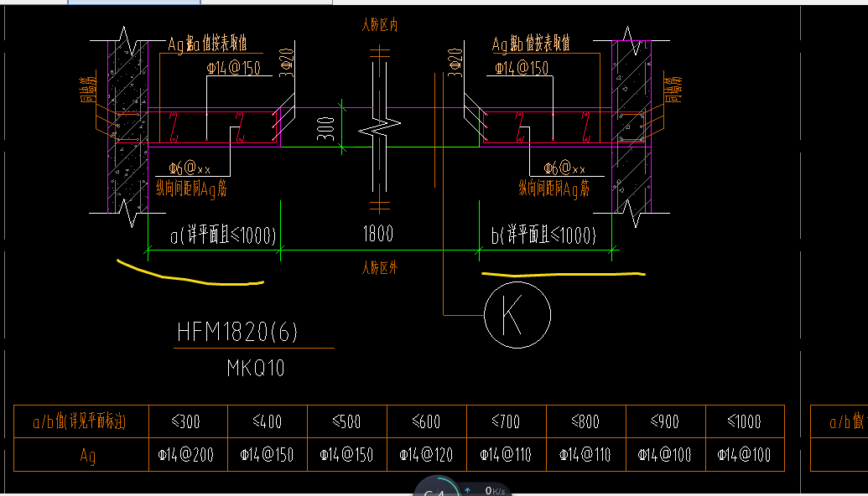Viewport: 868px width, 496px height.
Task: Select the '≤300' table cell
Action: click(188, 422)
